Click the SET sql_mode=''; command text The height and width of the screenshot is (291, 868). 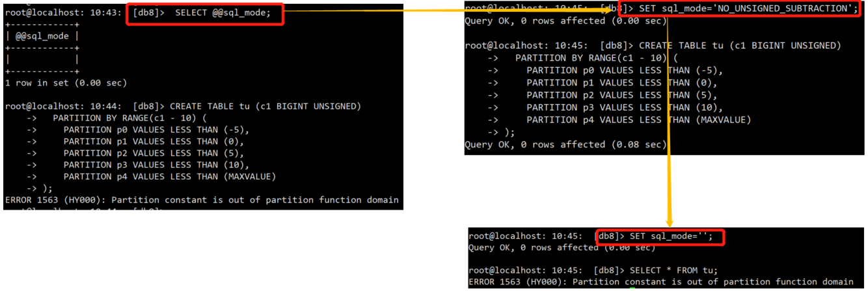click(x=671, y=236)
